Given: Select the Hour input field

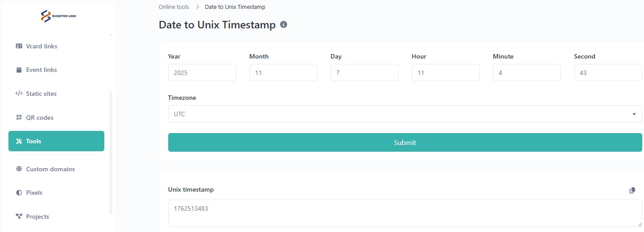Looking at the screenshot, I should [446, 73].
